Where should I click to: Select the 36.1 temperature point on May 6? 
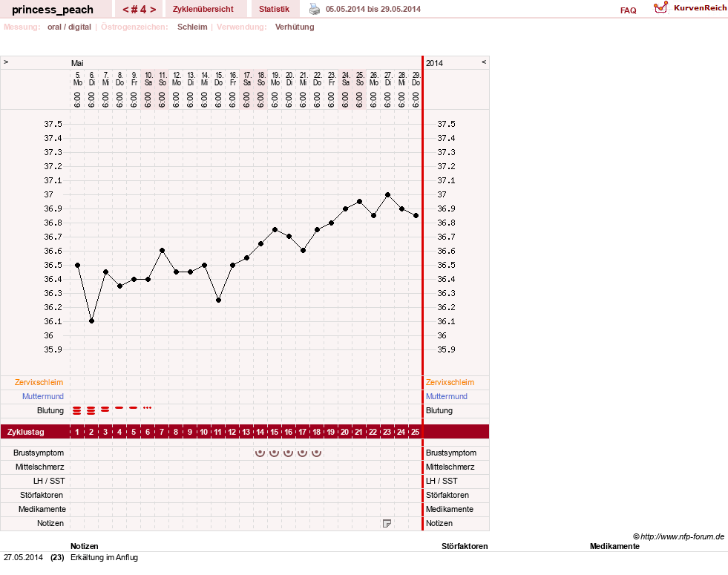point(91,321)
